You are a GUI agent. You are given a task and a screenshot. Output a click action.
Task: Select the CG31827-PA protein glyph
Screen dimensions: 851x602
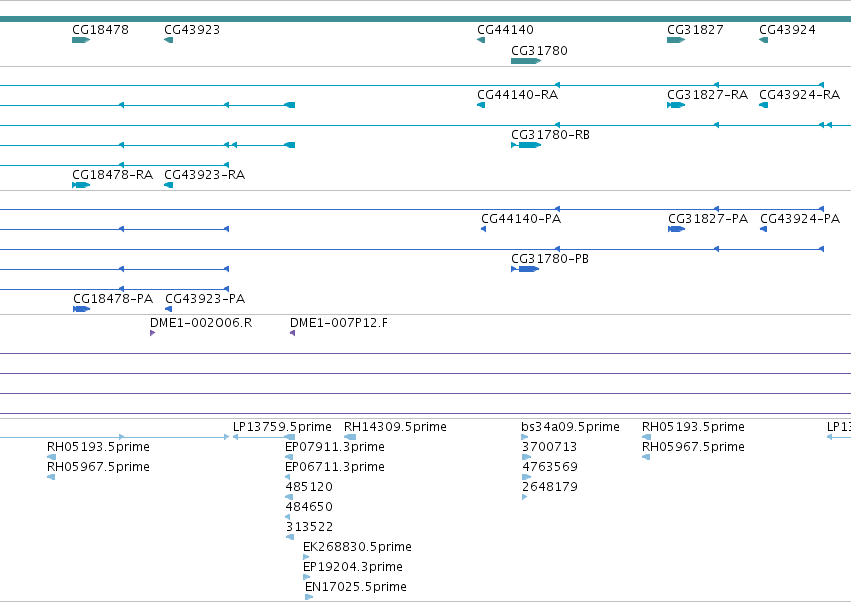(x=676, y=229)
